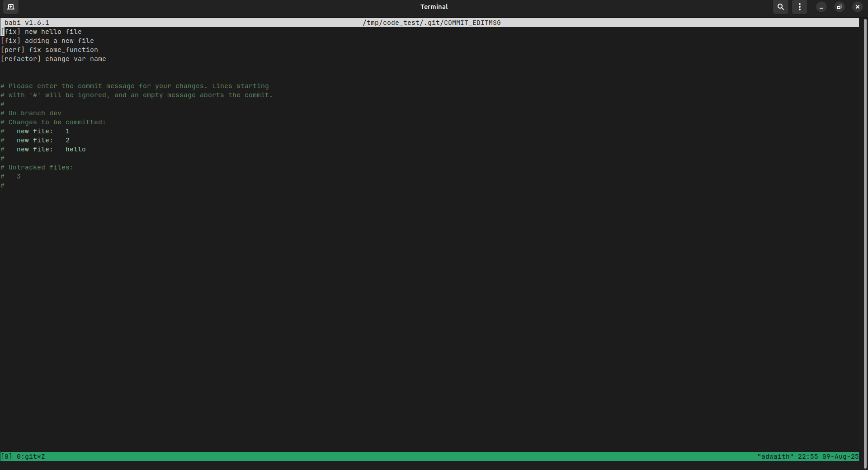Restore the Terminal window size

tap(839, 7)
